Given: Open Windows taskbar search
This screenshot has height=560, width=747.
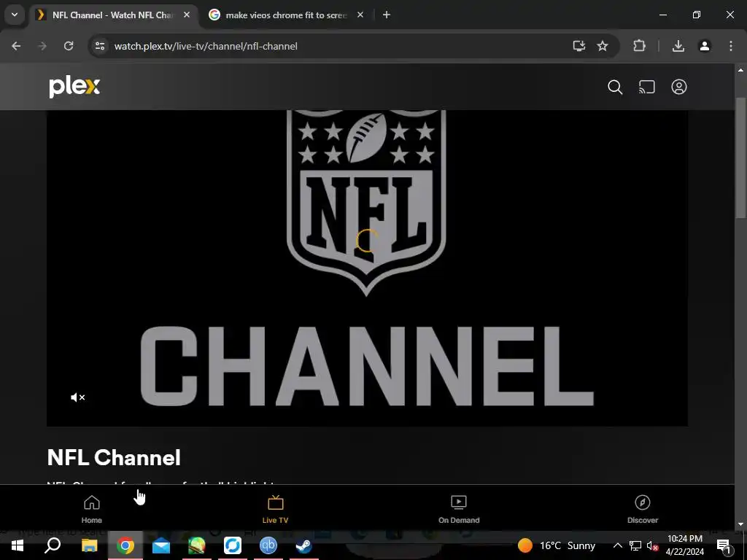Looking at the screenshot, I should pyautogui.click(x=53, y=545).
